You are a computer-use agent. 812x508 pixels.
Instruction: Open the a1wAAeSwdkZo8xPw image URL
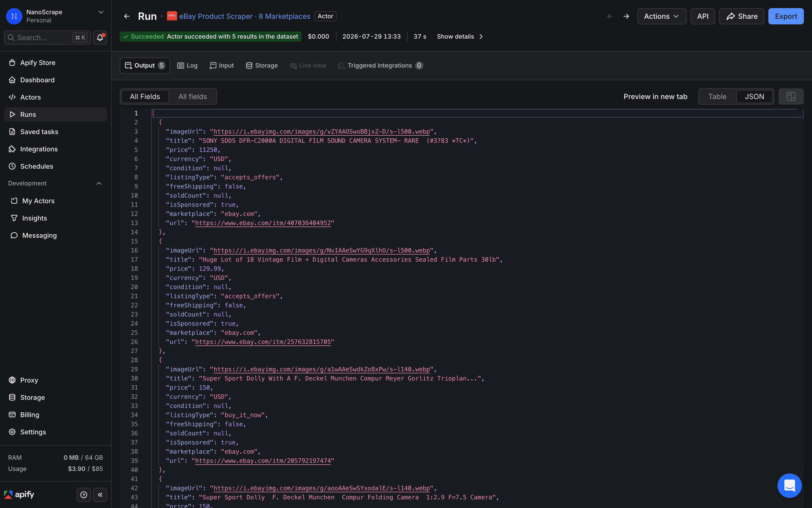coord(322,370)
